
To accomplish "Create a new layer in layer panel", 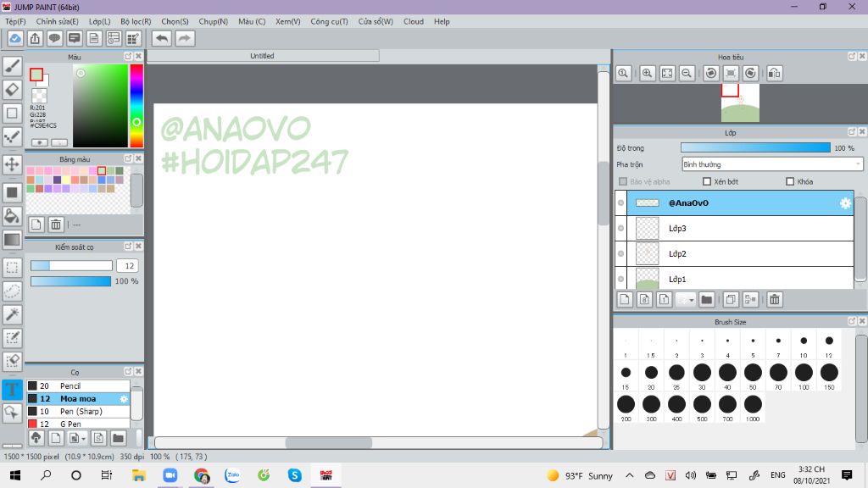I will (625, 299).
